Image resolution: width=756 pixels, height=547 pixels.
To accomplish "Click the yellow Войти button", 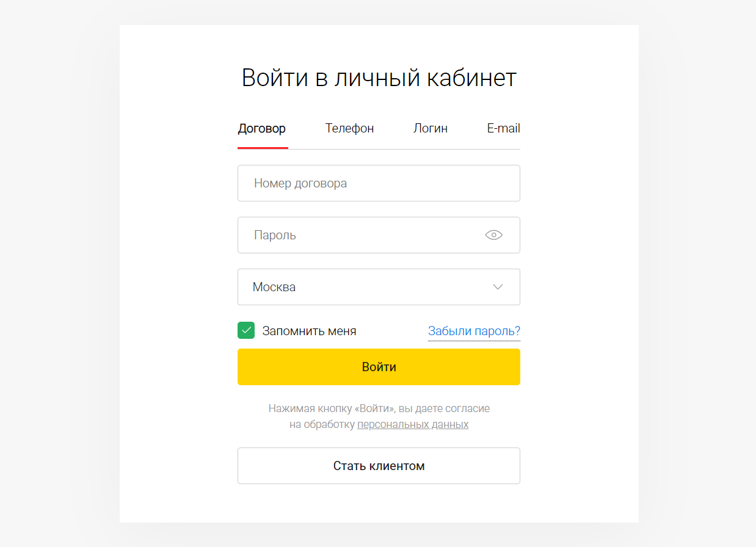I will (x=379, y=367).
